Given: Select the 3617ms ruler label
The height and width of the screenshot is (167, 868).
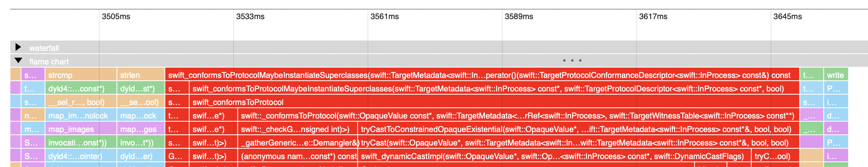Looking at the screenshot, I should click(653, 17).
